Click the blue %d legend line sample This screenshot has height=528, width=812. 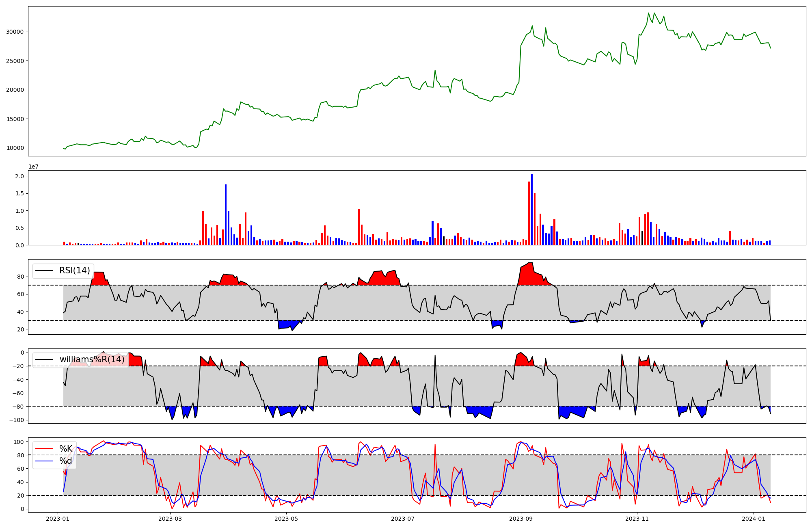(44, 461)
